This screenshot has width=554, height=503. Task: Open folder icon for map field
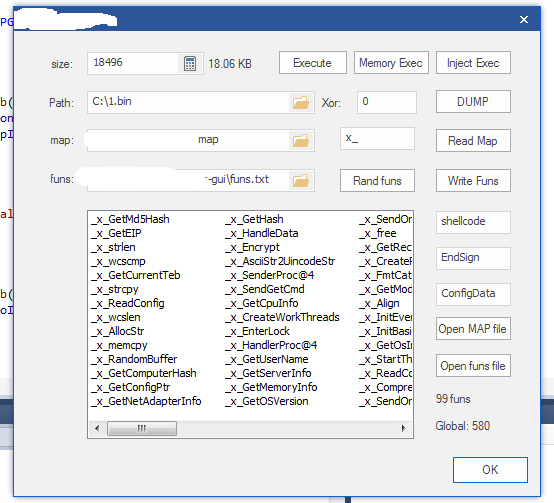pyautogui.click(x=301, y=141)
